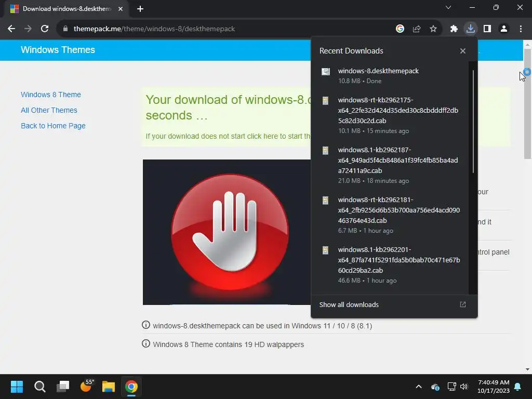Open the tab search dropdown chevron
532x399 pixels.
448,7
